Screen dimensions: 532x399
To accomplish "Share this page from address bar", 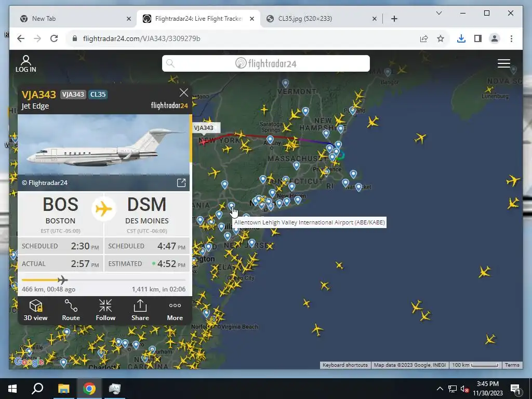I will coord(424,38).
